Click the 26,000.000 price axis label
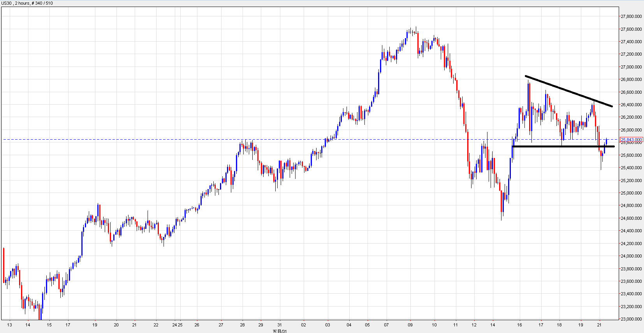 pyautogui.click(x=631, y=130)
